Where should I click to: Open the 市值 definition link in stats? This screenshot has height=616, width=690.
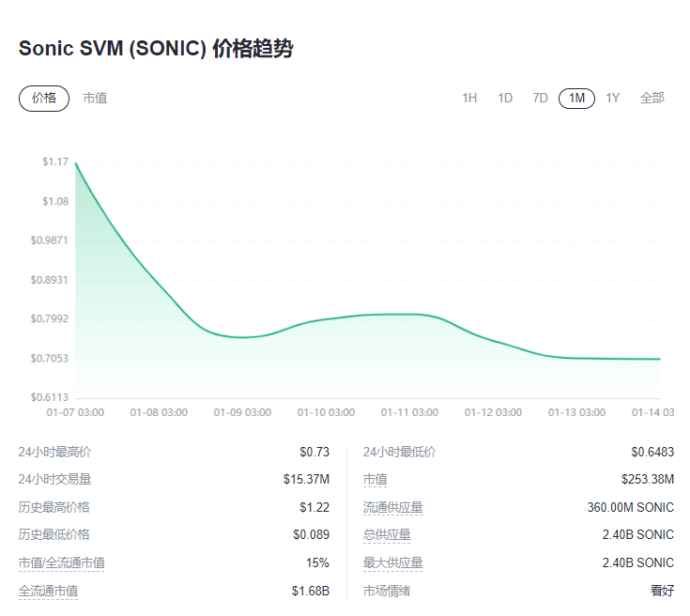(375, 480)
